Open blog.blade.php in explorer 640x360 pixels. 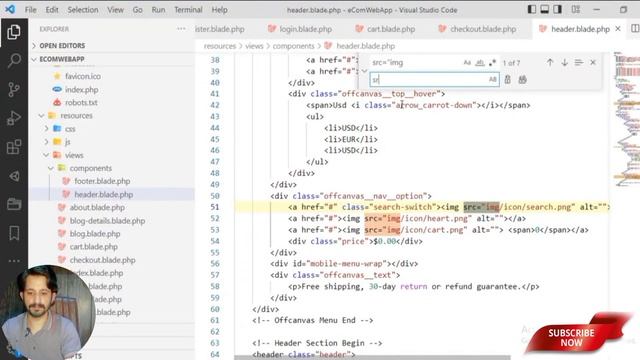(95, 233)
